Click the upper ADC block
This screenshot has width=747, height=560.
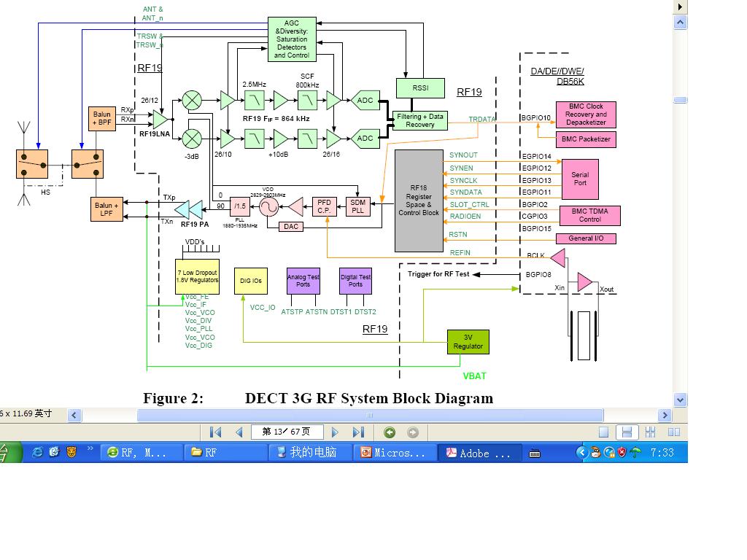coord(365,101)
